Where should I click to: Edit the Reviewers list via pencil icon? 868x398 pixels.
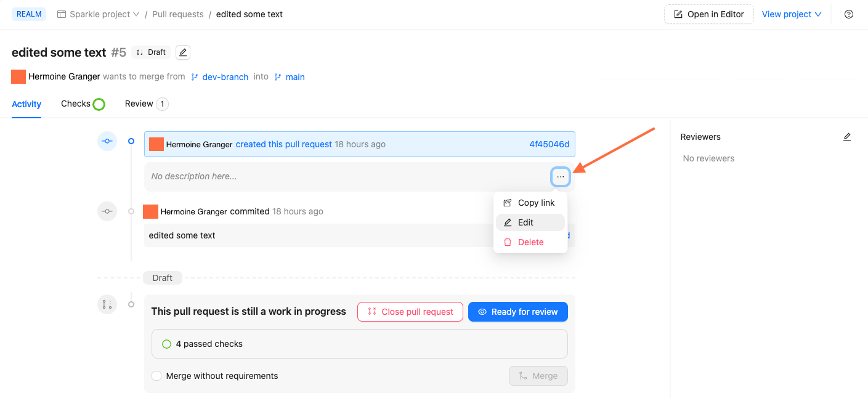click(847, 136)
